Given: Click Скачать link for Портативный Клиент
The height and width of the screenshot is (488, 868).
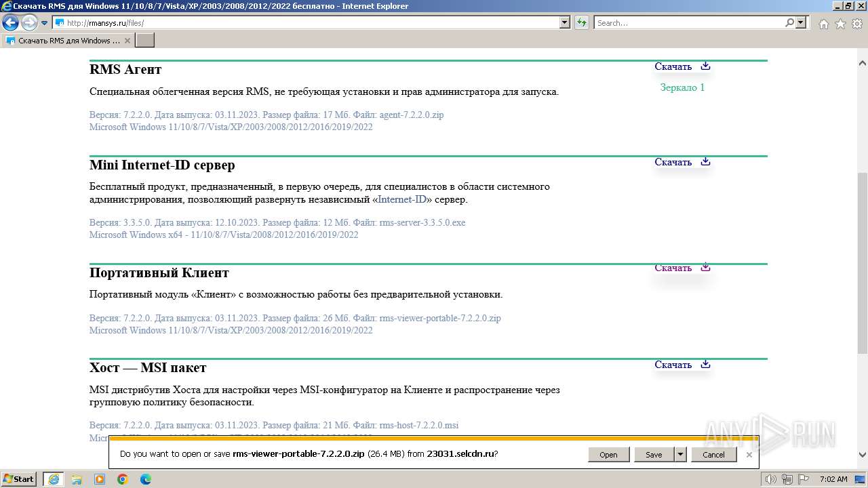Looking at the screenshot, I should [x=673, y=268].
